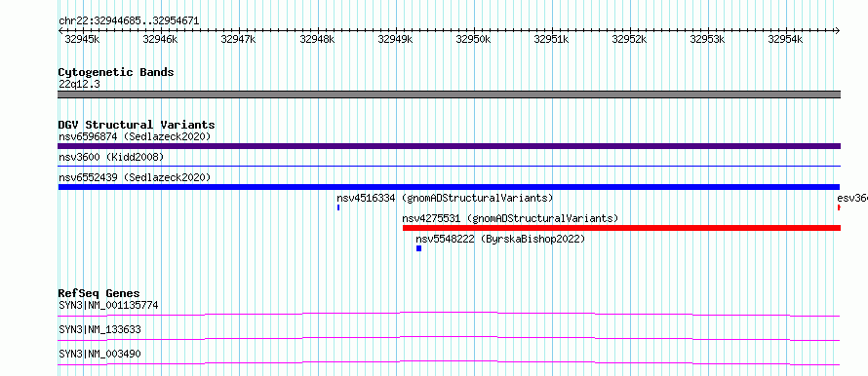868x376 pixels.
Task: Click the red nsv4275531 variant bar
Action: tap(621, 228)
